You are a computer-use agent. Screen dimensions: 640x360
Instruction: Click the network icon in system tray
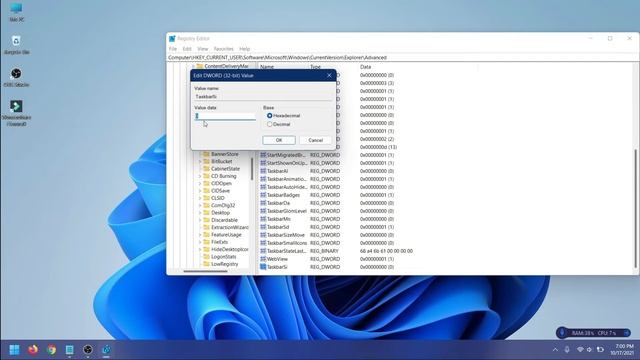coord(580,350)
